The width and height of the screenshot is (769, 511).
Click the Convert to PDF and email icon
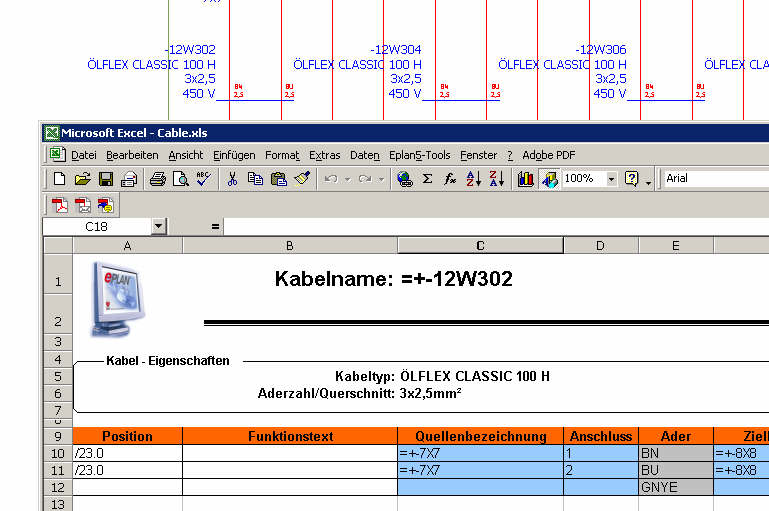click(x=83, y=205)
